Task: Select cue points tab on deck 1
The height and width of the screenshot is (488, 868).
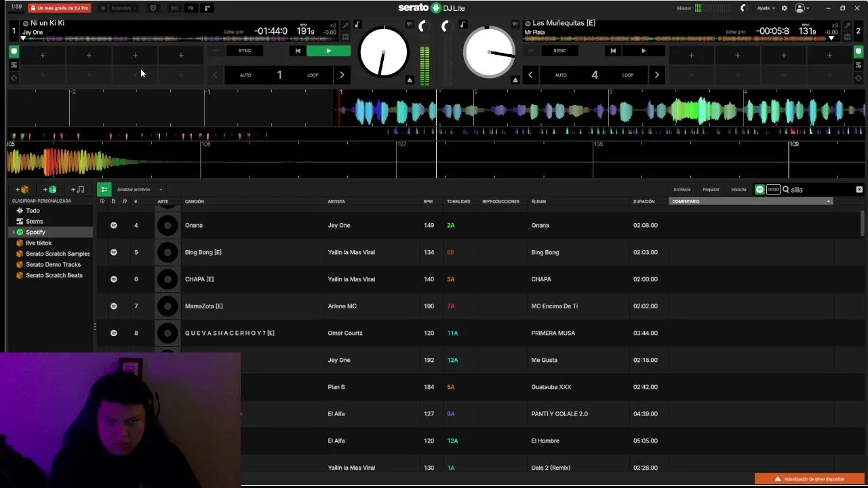Action: click(14, 52)
